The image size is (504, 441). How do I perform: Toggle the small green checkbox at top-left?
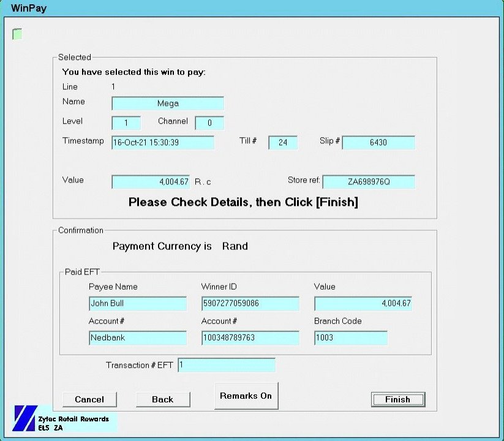pos(17,34)
